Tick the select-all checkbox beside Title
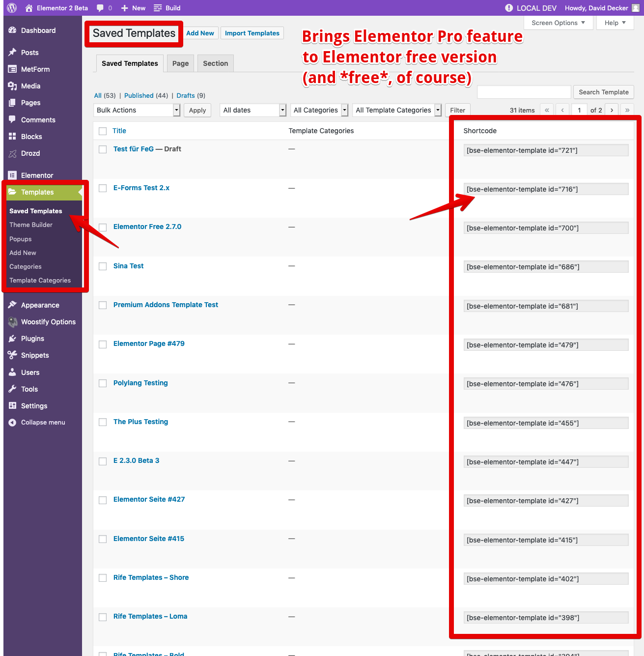The image size is (644, 656). coord(103,131)
